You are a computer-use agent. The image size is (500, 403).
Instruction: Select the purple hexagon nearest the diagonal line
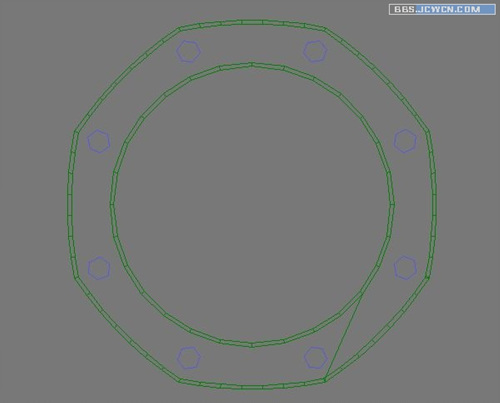click(315, 358)
